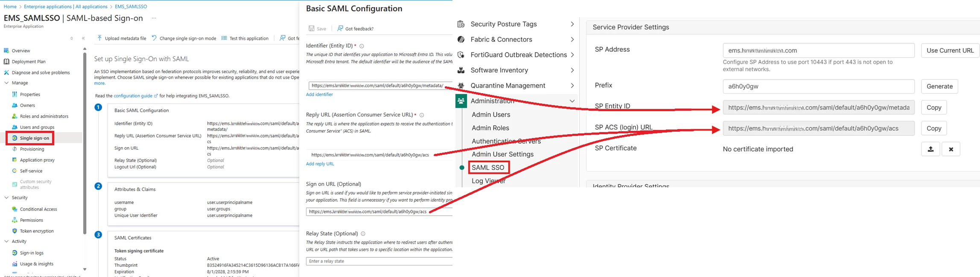Go to Enterprise applications breadcrumb
This screenshot has height=277, width=980.
pos(66,6)
